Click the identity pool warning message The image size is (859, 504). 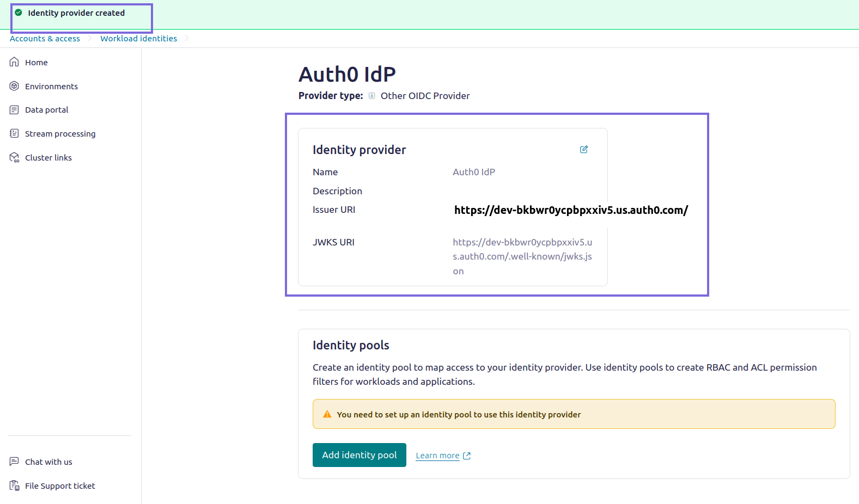point(459,414)
